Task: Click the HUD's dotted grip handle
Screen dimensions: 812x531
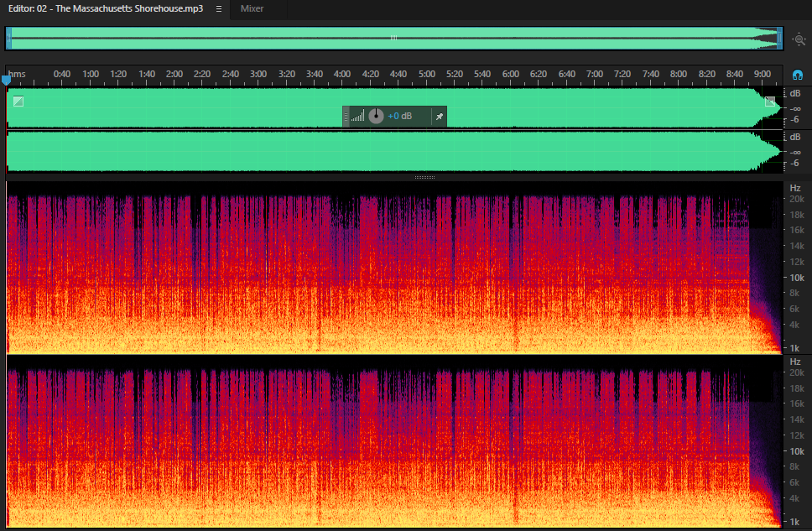Action: click(x=346, y=117)
